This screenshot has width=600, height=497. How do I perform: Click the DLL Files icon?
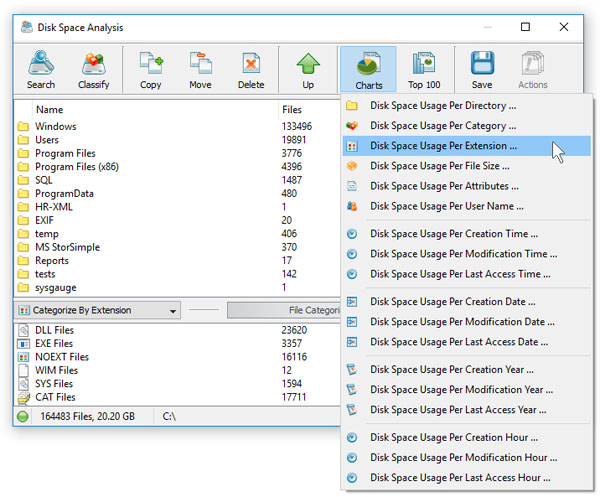(23, 330)
